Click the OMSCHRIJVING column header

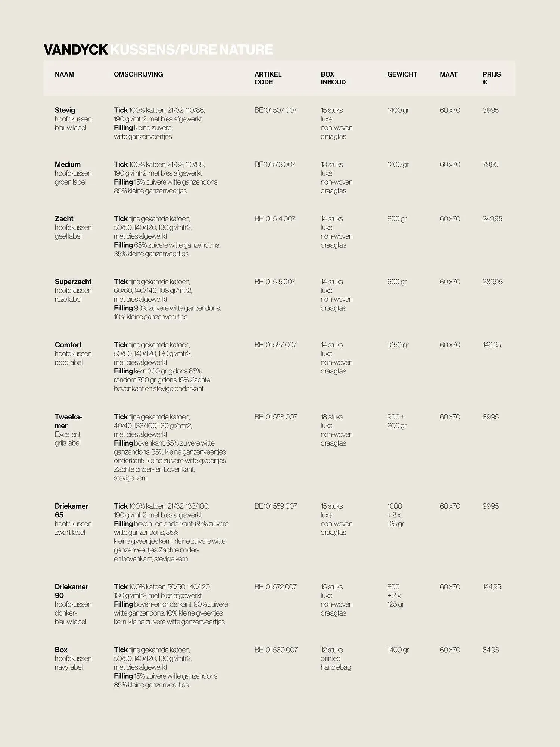click(138, 74)
